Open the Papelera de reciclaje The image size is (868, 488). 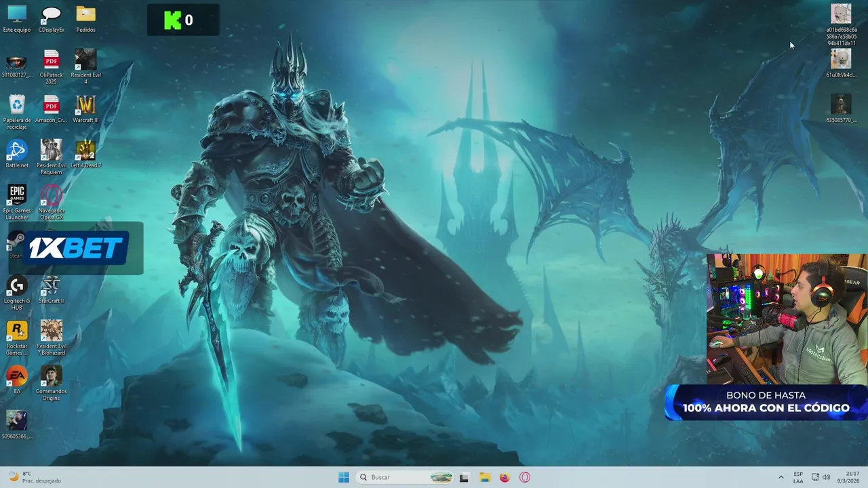click(17, 113)
